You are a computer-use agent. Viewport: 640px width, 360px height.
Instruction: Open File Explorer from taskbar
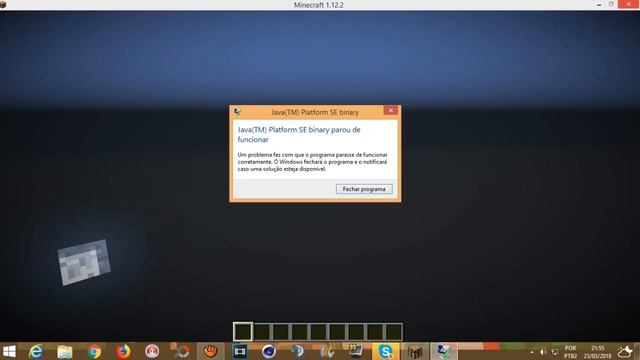click(x=65, y=351)
